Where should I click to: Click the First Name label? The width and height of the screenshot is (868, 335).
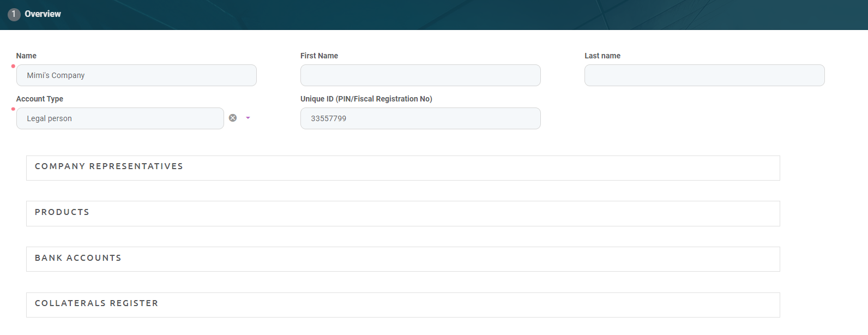319,56
